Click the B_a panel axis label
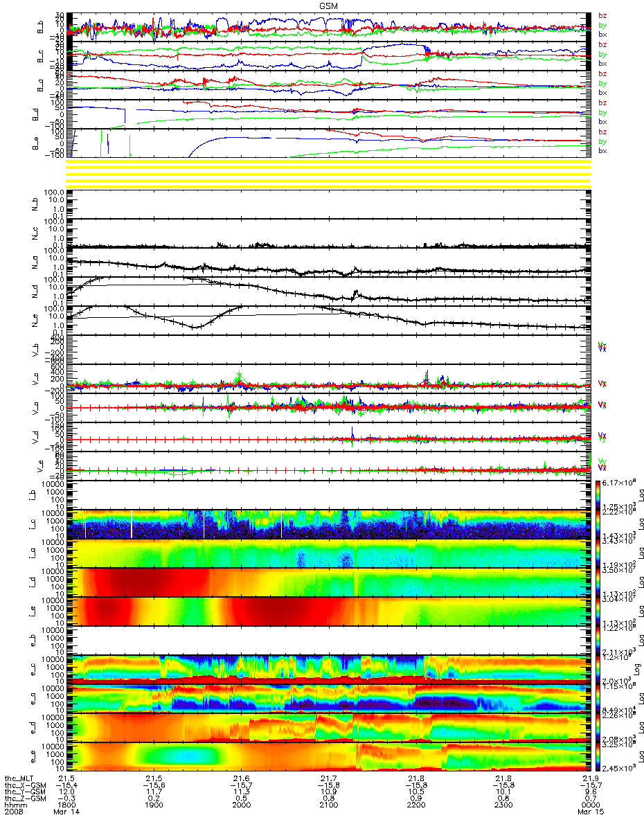Image resolution: width=644 pixels, height=831 pixels. click(x=42, y=86)
